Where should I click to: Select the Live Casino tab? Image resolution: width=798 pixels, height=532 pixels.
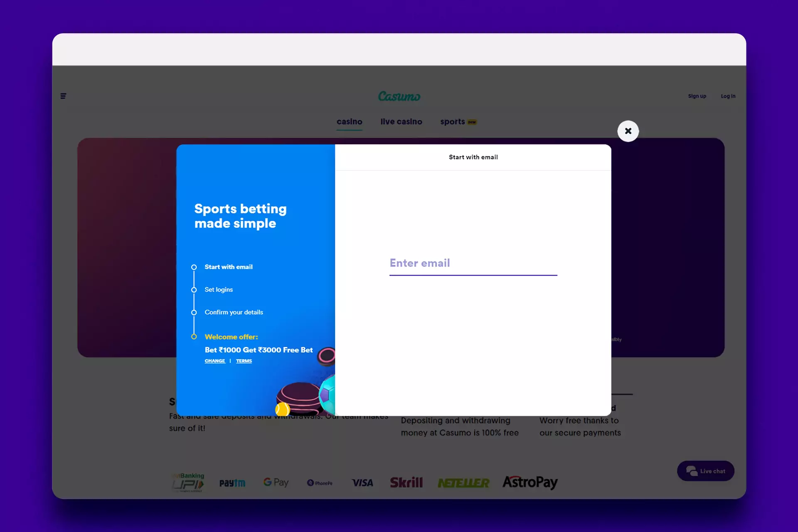coord(401,122)
